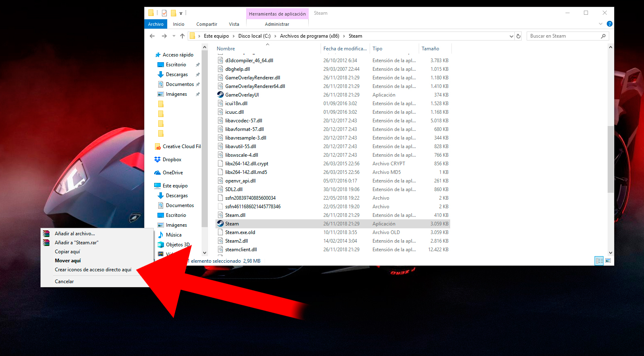Click the GameOverlayUI application icon
644x356 pixels.
click(x=220, y=95)
